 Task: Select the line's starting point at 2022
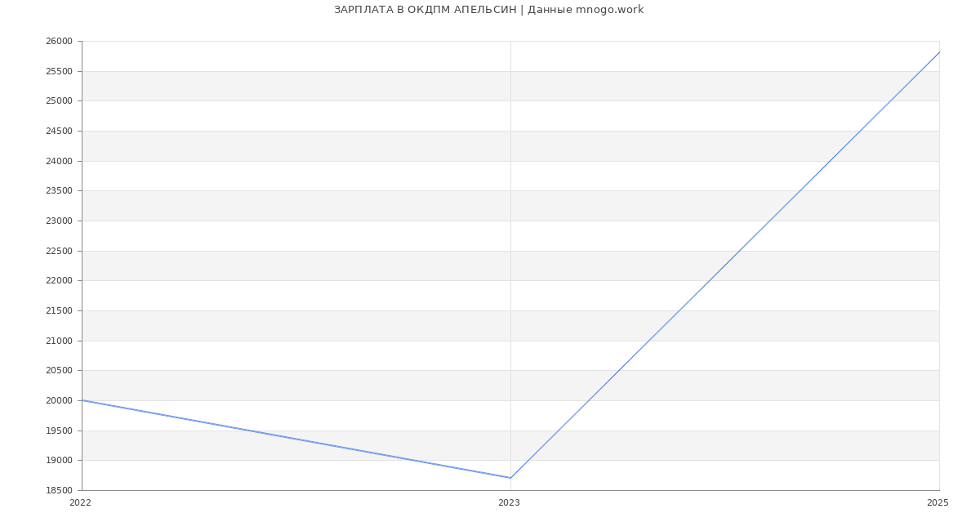click(x=82, y=400)
